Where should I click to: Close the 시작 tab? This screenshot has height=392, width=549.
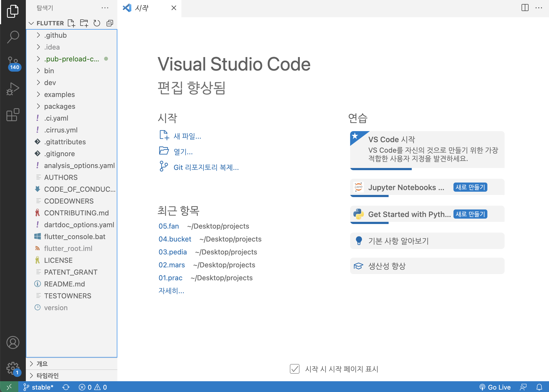(x=174, y=8)
